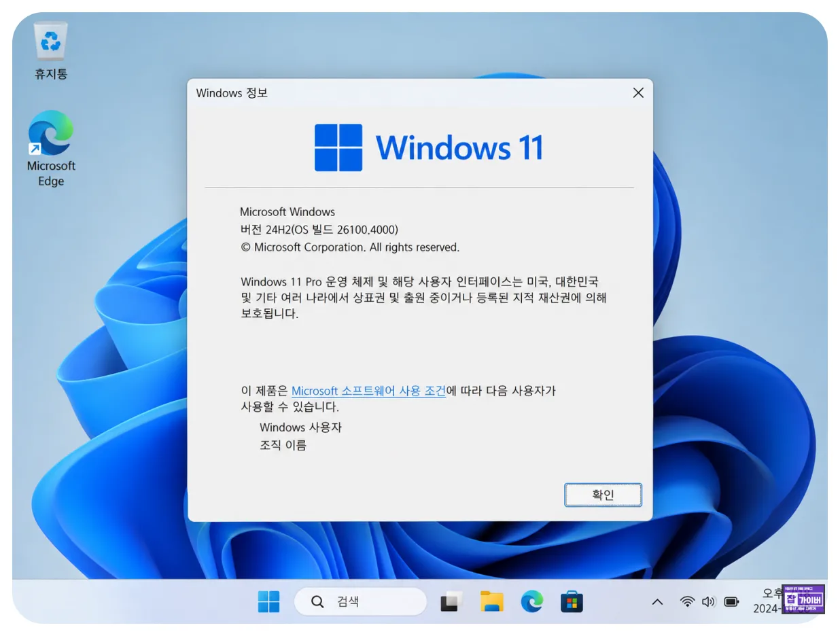The width and height of the screenshot is (840, 636).
Task: Open the Windows Start menu
Action: point(268,601)
